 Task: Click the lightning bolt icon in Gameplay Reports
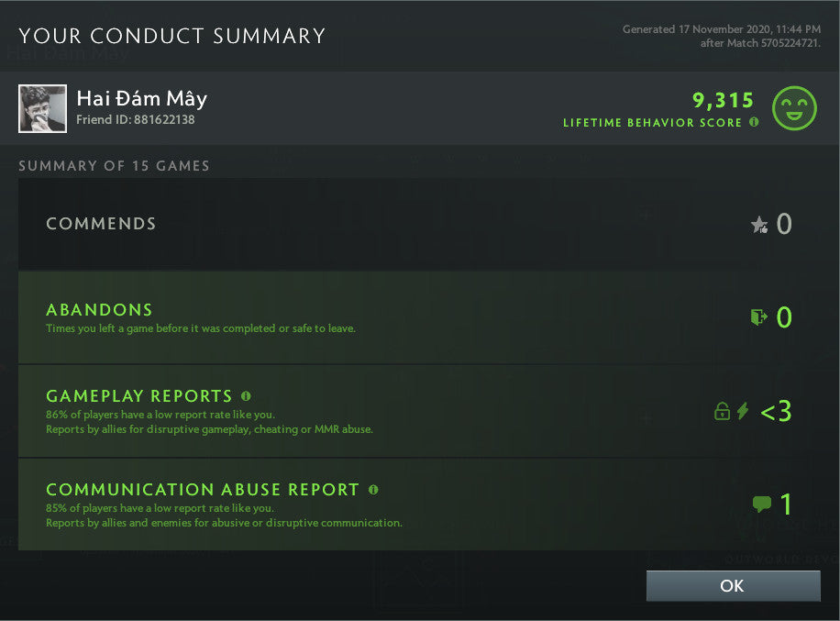pyautogui.click(x=743, y=411)
